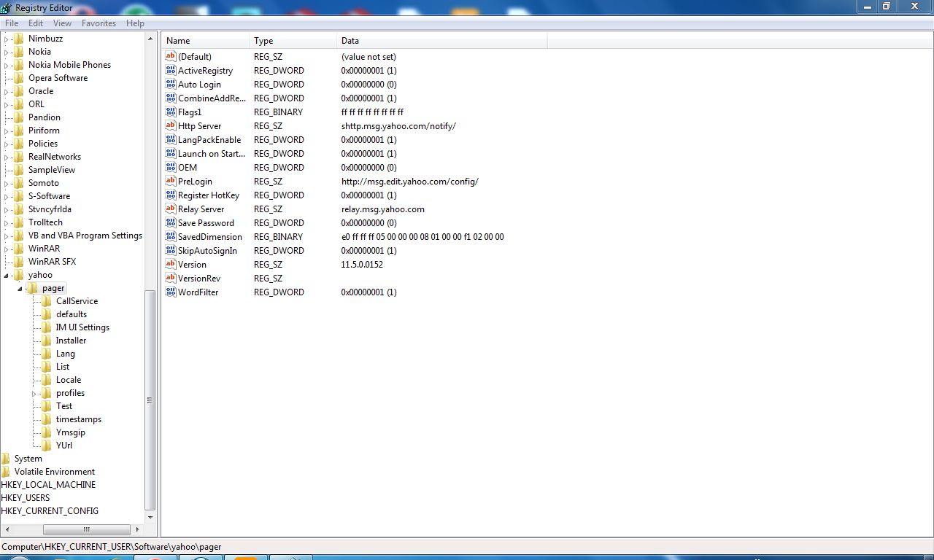Click the VersionRev string icon
The image size is (934, 560).
[x=171, y=279]
